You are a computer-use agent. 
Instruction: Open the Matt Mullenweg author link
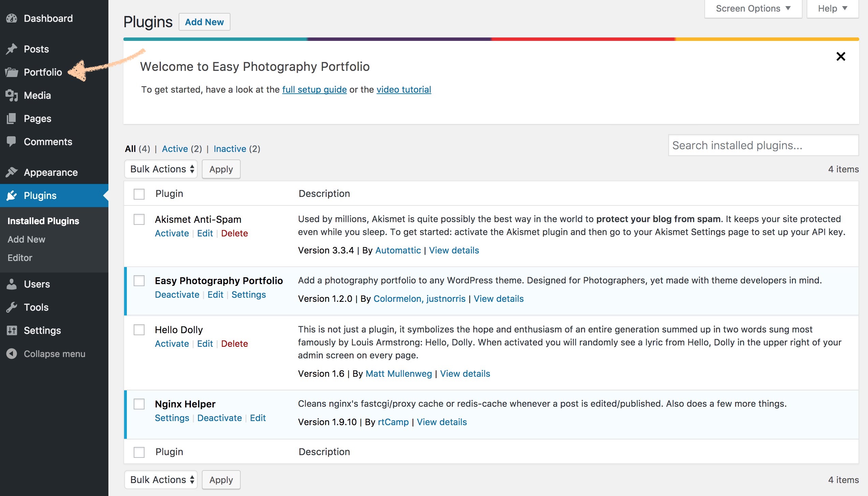[399, 374]
